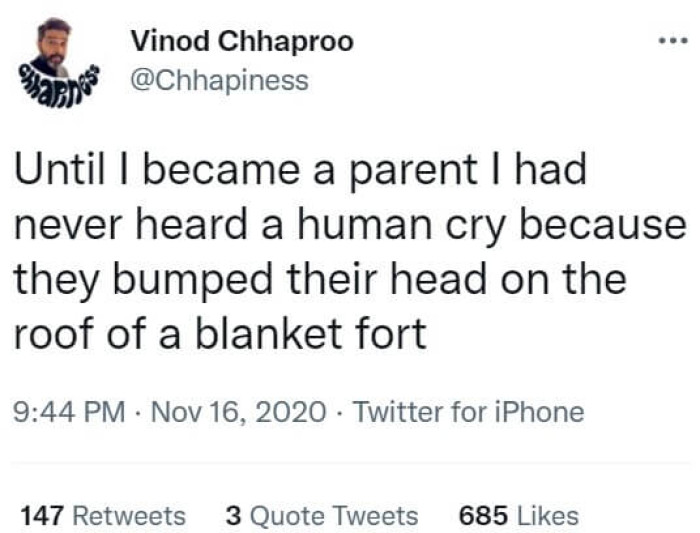
Task: View the 685 Likes list
Action: coord(518,516)
